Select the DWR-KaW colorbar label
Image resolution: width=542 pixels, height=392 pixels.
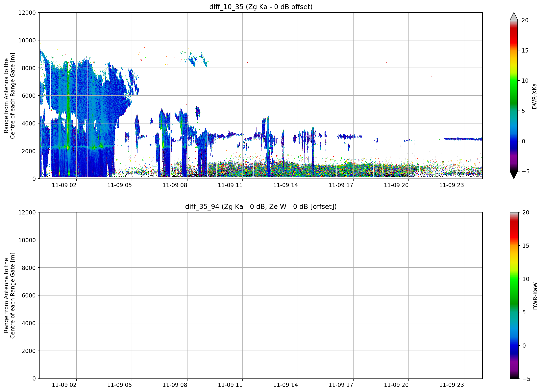(x=535, y=296)
